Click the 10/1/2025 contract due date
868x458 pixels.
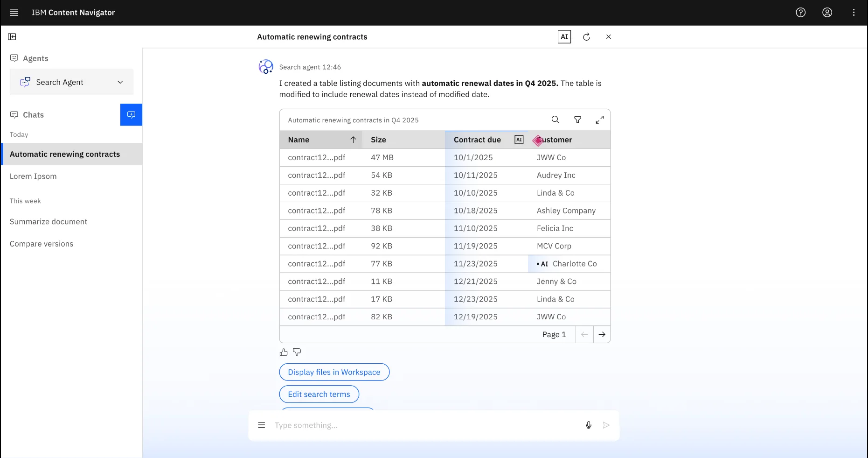pyautogui.click(x=473, y=157)
